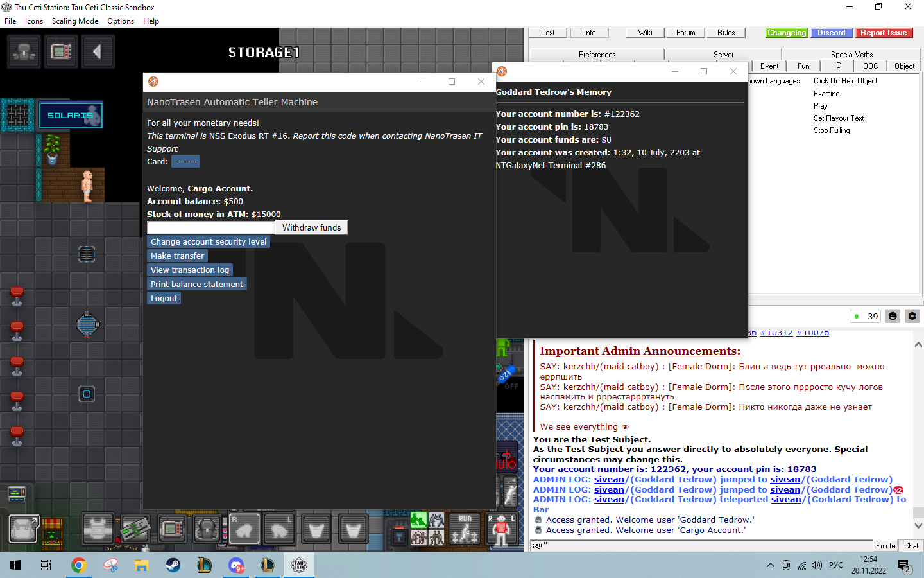Open the Icons menu

click(34, 21)
